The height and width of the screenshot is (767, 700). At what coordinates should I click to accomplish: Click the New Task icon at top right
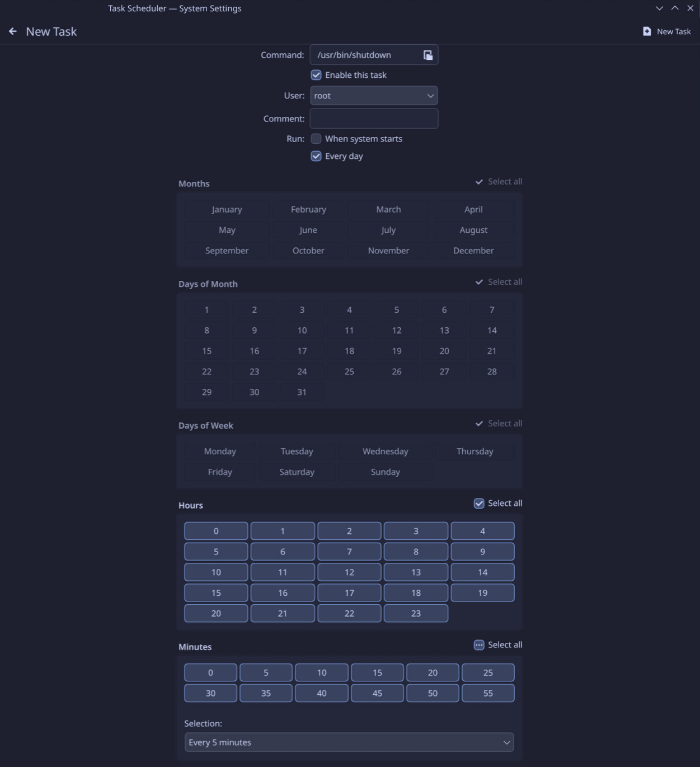pos(647,31)
